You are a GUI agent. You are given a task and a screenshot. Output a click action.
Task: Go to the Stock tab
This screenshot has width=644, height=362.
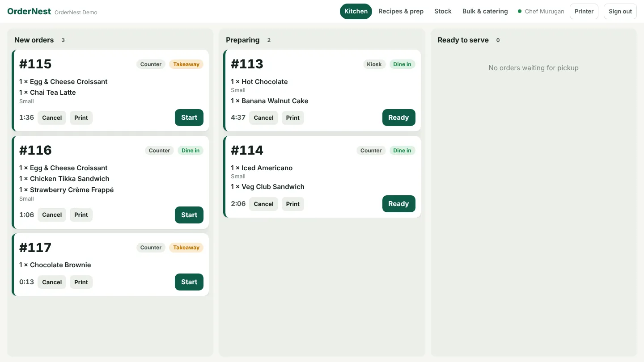coord(443,11)
